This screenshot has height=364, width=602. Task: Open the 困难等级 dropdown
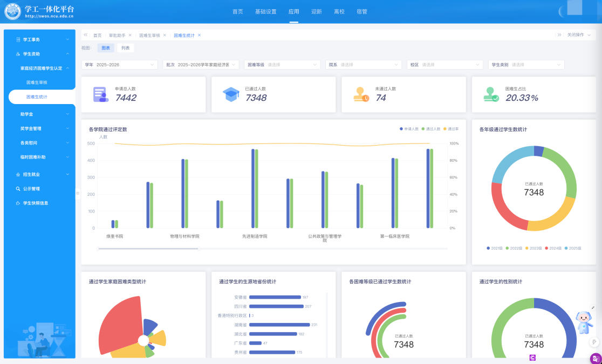pyautogui.click(x=283, y=65)
